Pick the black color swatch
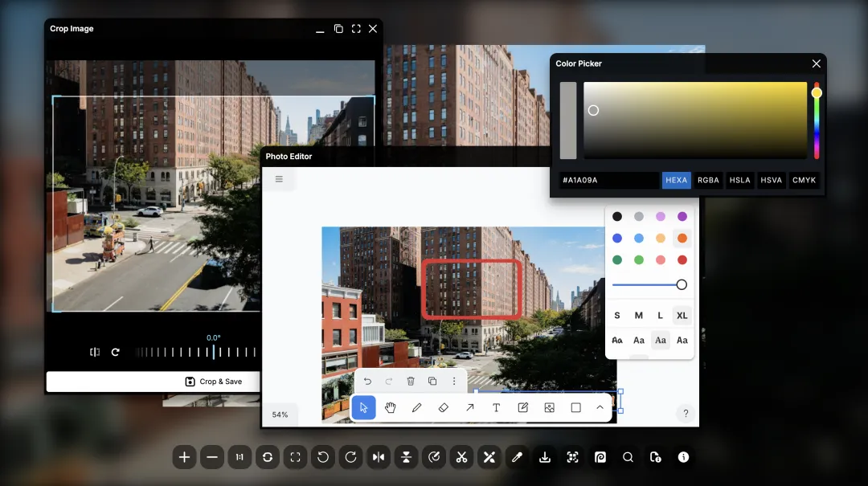Image resolution: width=868 pixels, height=486 pixels. click(617, 216)
